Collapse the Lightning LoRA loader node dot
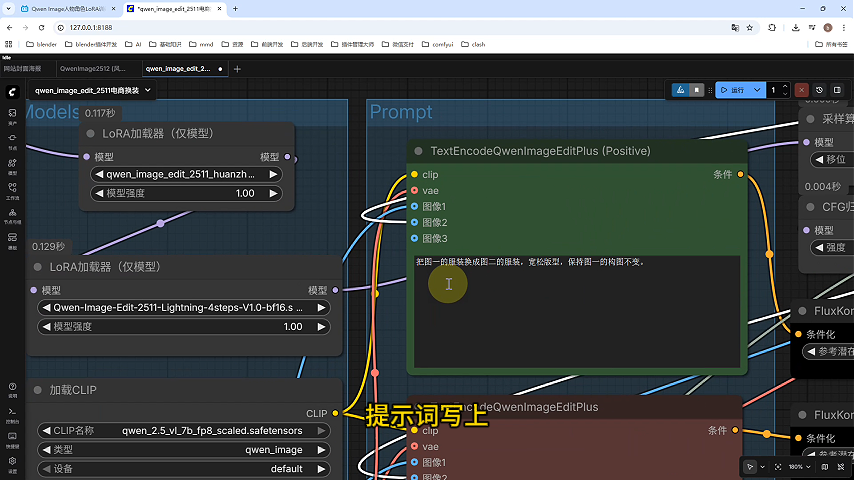854x480 pixels. 38,267
